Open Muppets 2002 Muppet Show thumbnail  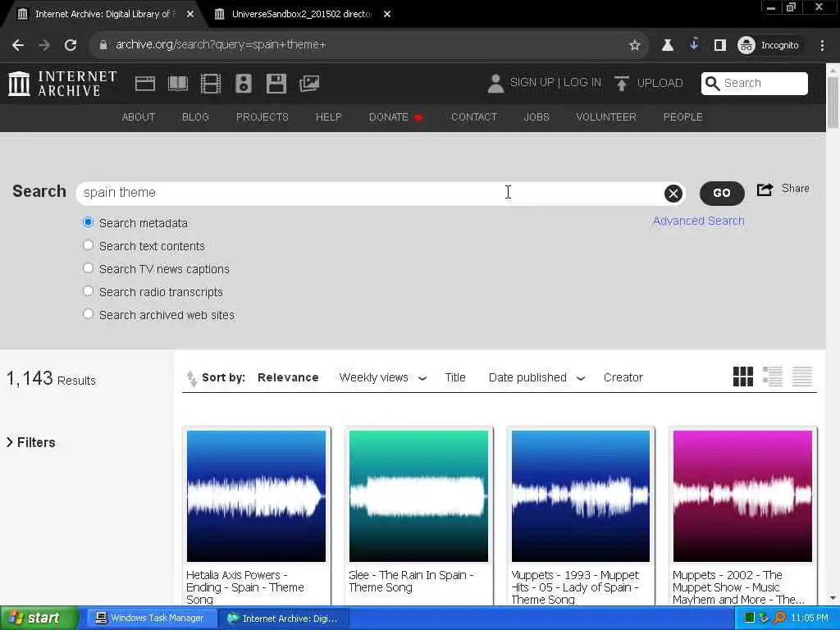pos(742,496)
